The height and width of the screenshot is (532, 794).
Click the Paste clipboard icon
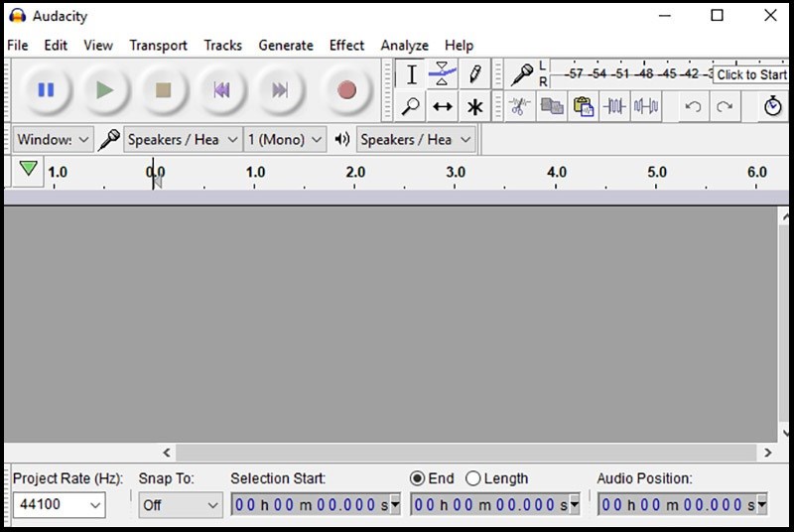(x=584, y=106)
